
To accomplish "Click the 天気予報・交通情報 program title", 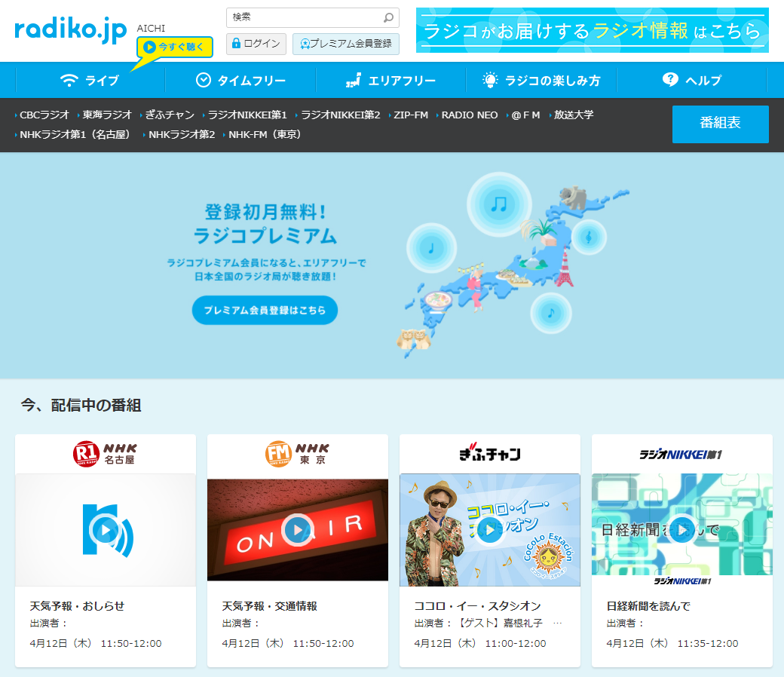I will coord(270,606).
